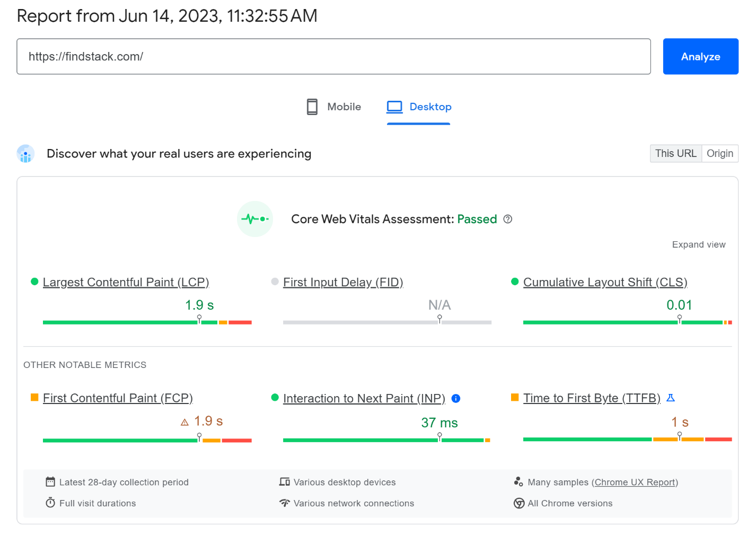Screen dimensions: 756x535
Task: Click the Core Web Vitals pulse icon
Action: pos(255,219)
